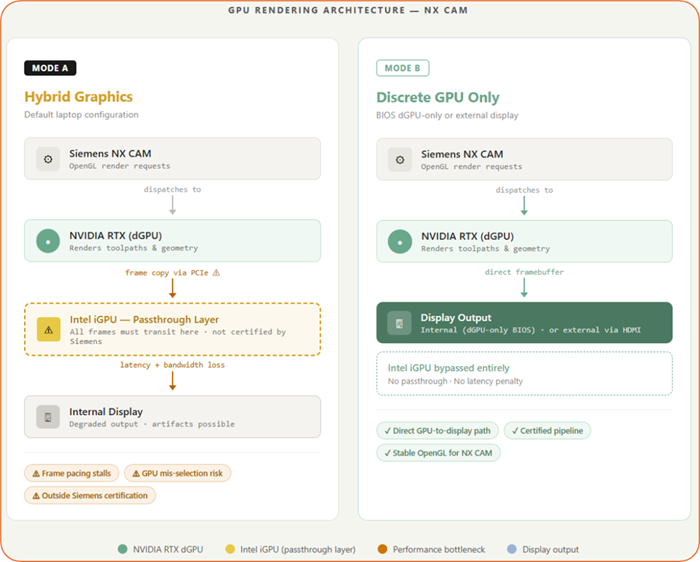Select the MODE B badge
Viewport: 700px width, 562px height.
click(402, 68)
